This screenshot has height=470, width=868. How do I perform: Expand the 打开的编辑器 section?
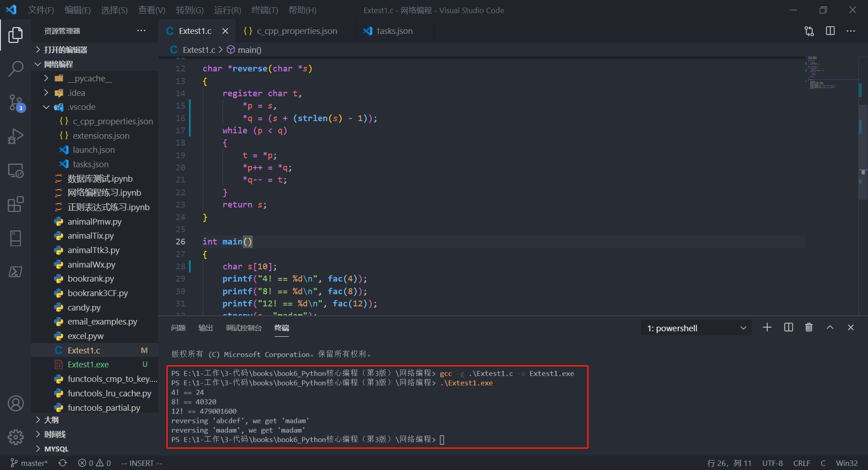click(66, 50)
